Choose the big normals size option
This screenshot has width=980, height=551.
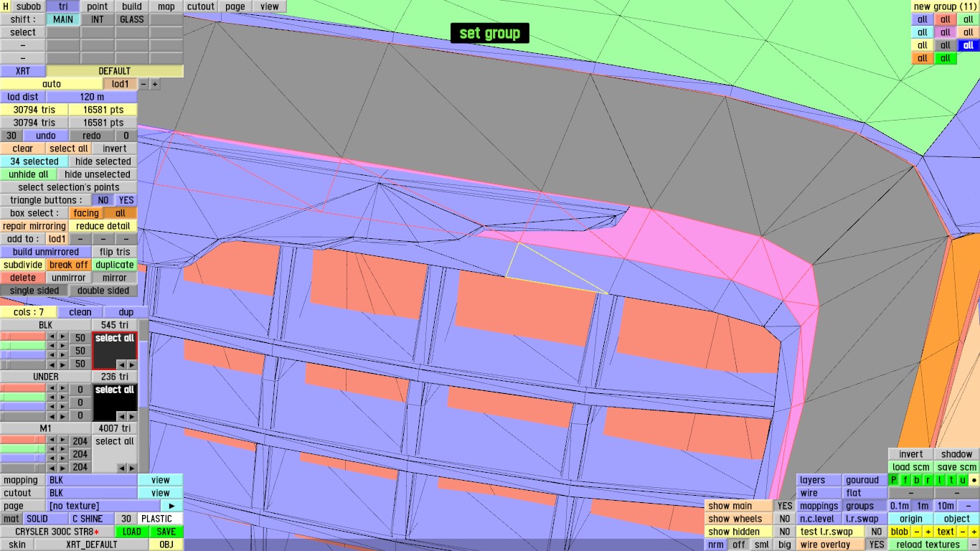[x=785, y=545]
